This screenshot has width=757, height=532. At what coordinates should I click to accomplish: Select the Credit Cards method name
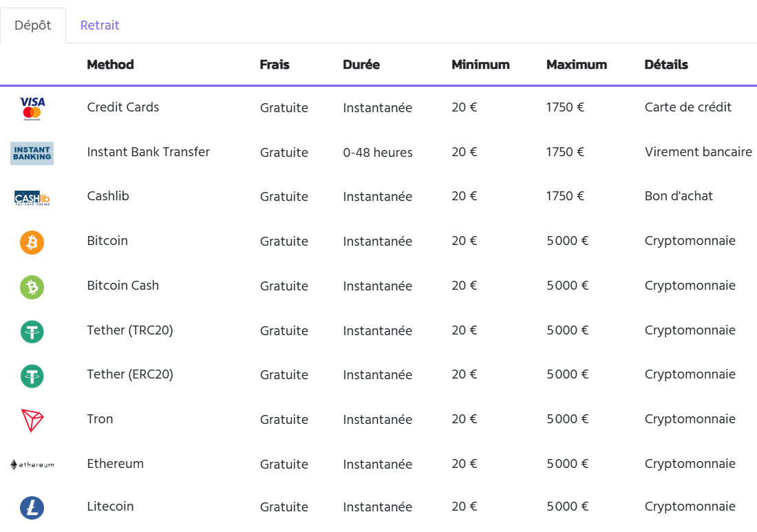click(x=122, y=107)
